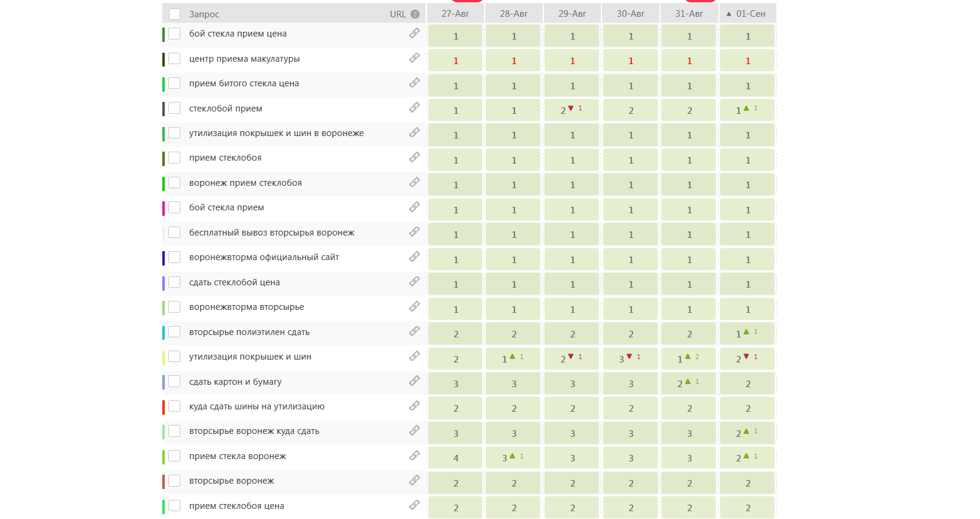The height and width of the screenshot is (519, 980).
Task: Tick checkbox for 'куда сдать шины на утилизацию'
Action: [174, 406]
